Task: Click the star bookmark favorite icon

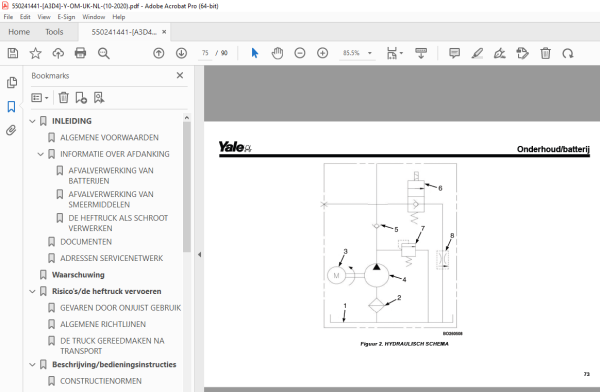Action: [36, 53]
